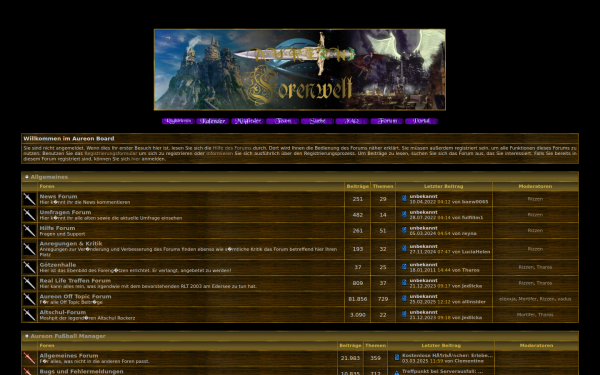
Task: Open the Altschul-Forum link
Action: coord(63,312)
